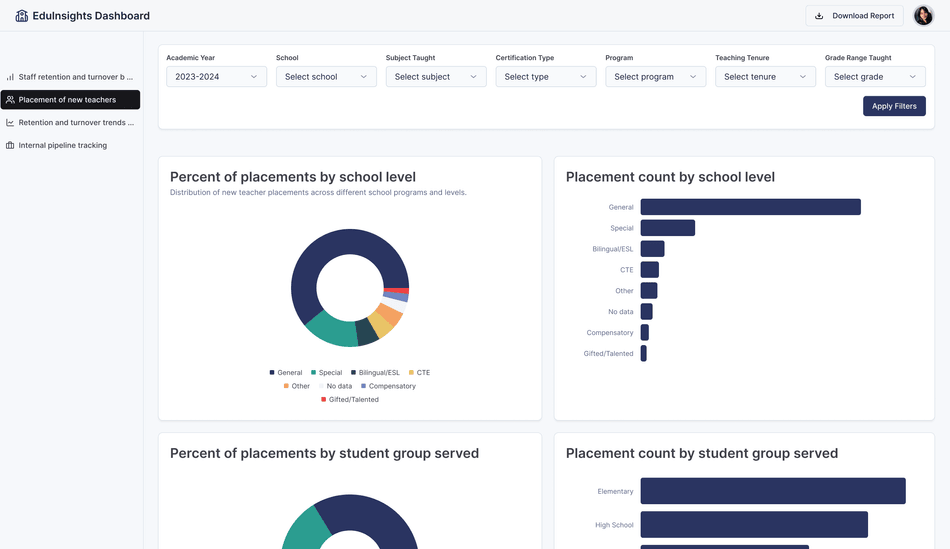
Task: Toggle the Special legend entry
Action: (326, 373)
